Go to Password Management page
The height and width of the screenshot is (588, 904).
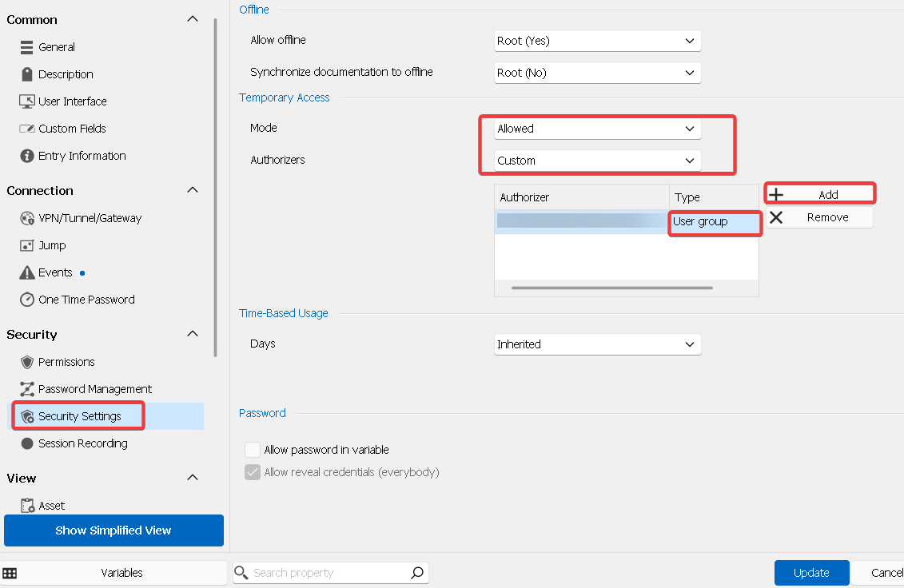[x=94, y=389]
